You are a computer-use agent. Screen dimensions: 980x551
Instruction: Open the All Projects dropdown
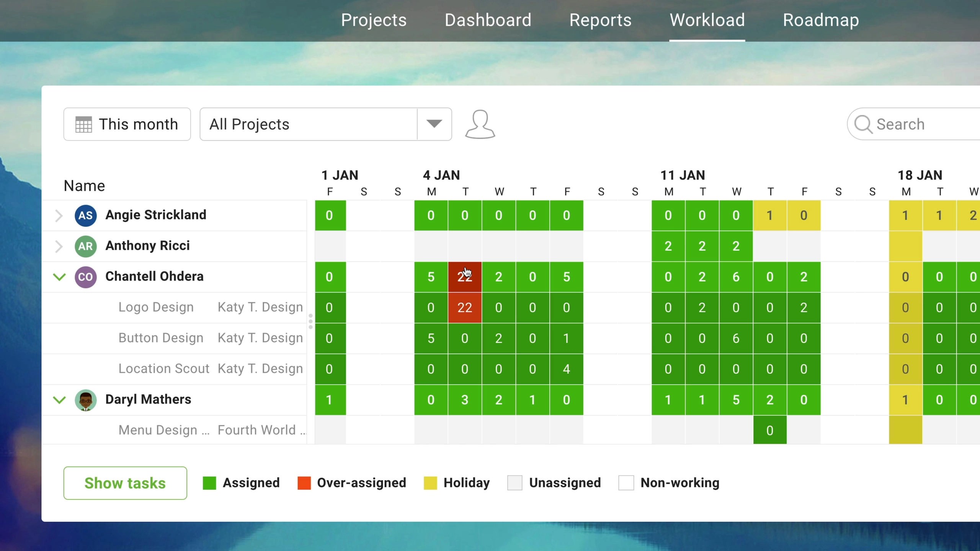click(433, 124)
